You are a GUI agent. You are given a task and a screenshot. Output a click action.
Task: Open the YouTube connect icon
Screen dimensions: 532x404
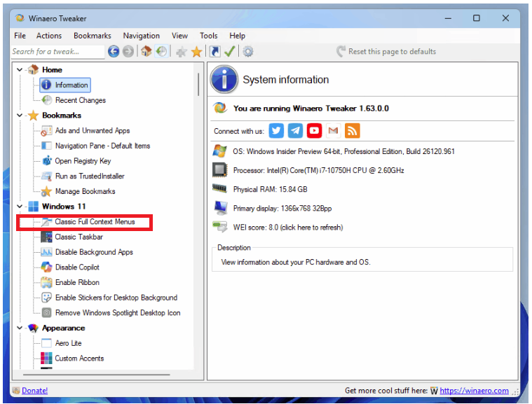[x=315, y=131]
